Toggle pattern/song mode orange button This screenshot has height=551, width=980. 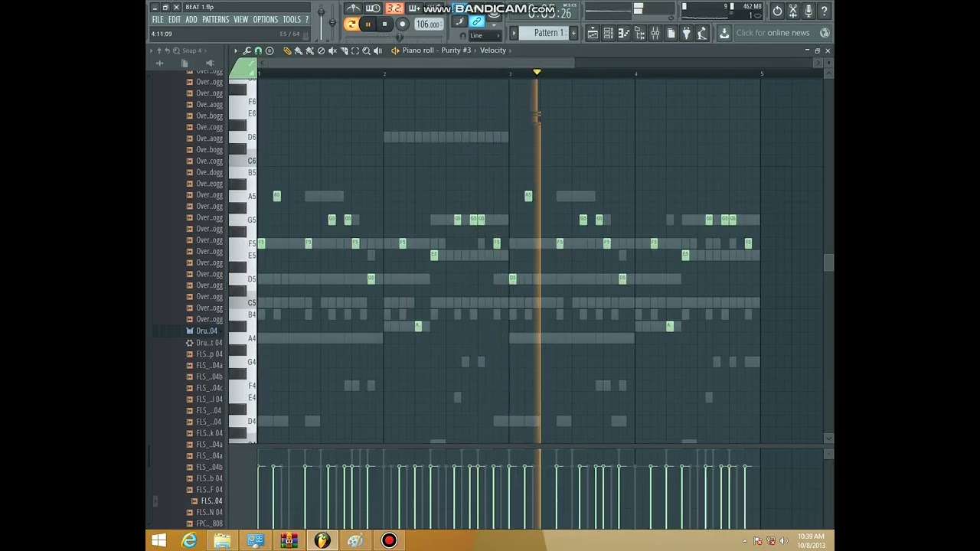tap(351, 24)
